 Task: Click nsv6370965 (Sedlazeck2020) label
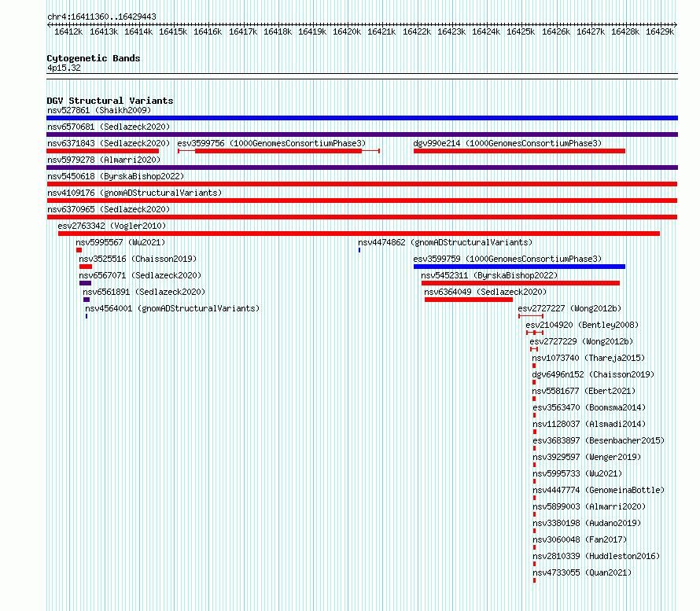pos(109,209)
